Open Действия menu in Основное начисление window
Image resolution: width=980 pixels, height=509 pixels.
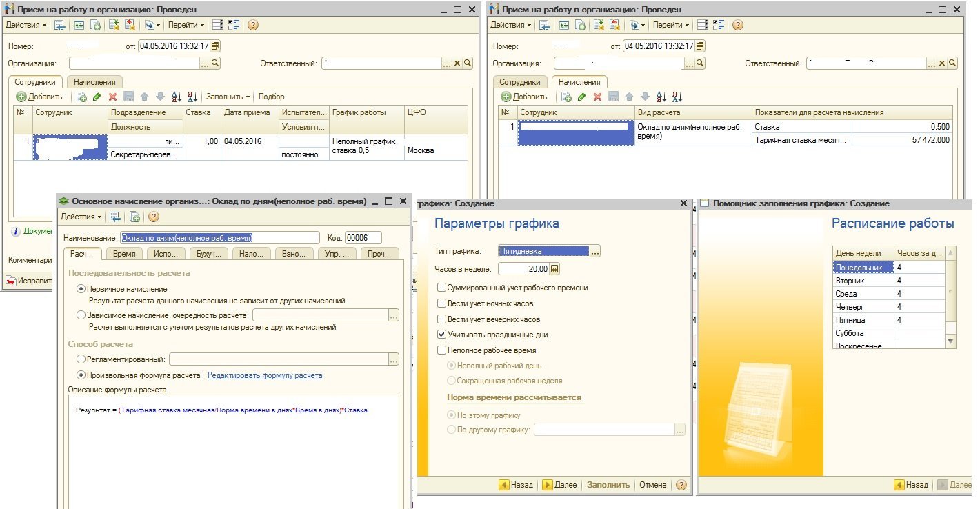(81, 217)
